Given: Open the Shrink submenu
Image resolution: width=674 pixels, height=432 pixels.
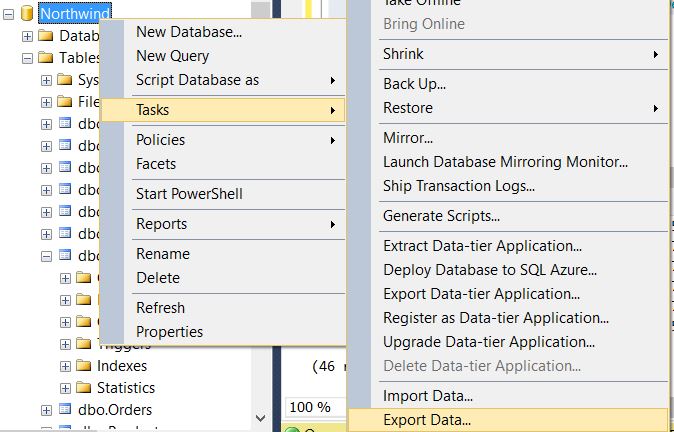Looking at the screenshot, I should [508, 54].
